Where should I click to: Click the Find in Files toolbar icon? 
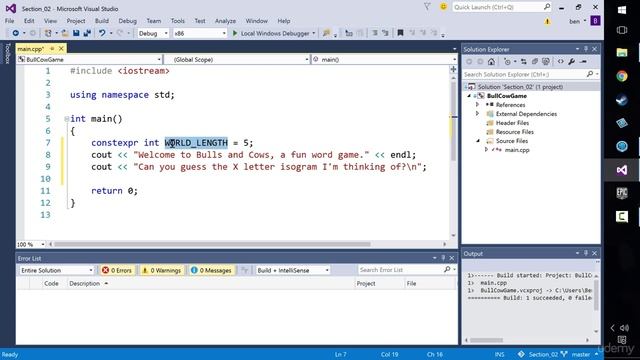click(x=326, y=33)
